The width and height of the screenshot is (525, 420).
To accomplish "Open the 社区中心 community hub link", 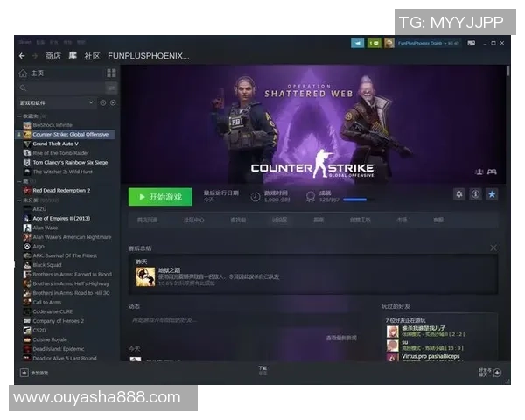I will click(x=193, y=220).
